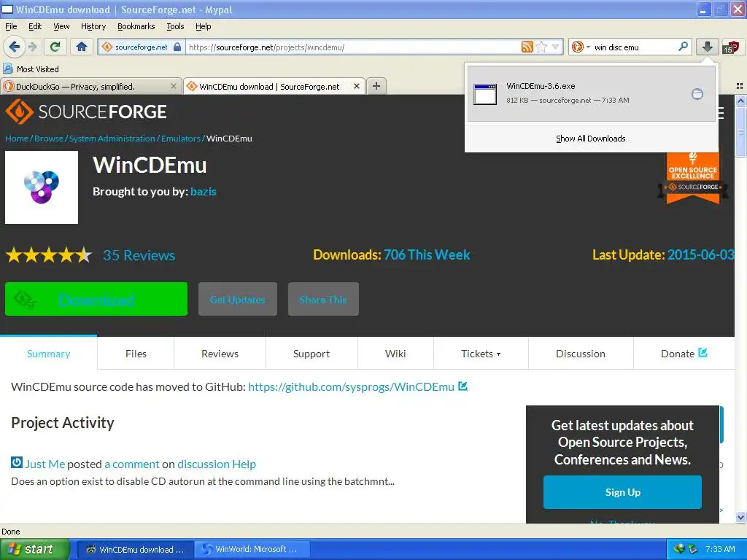Image resolution: width=747 pixels, height=560 pixels.
Task: Open the Most Visited bookmarks folder
Action: click(x=31, y=69)
